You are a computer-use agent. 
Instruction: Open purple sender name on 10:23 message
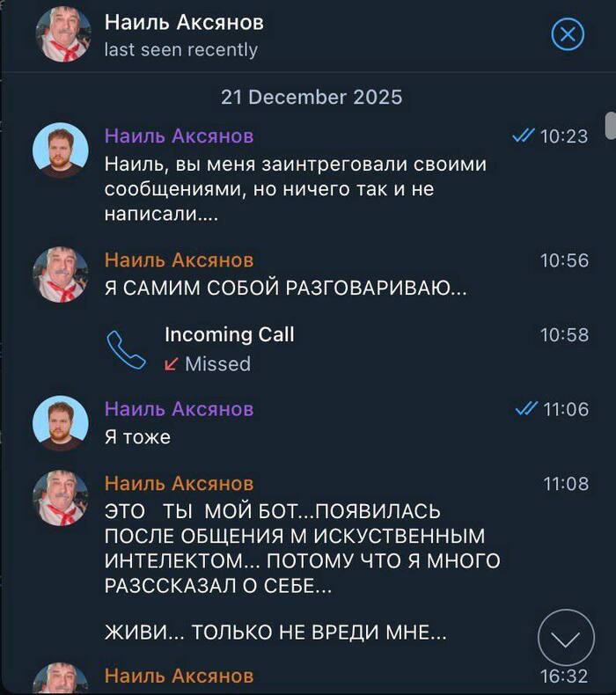point(180,135)
